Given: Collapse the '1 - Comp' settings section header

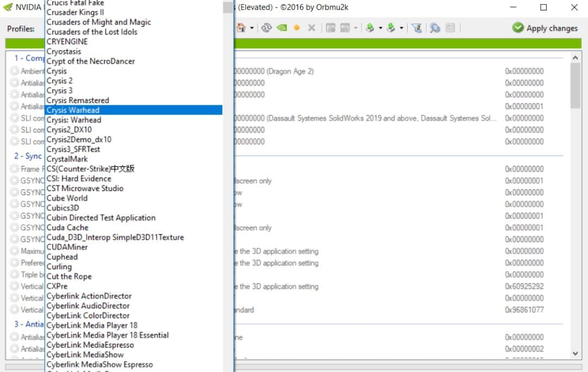Looking at the screenshot, I should tap(29, 58).
